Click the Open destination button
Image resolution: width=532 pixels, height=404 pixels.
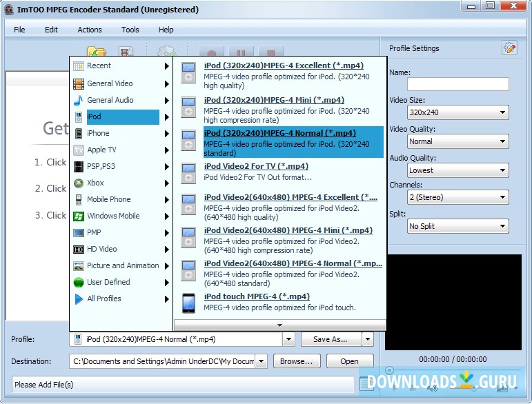pyautogui.click(x=350, y=361)
